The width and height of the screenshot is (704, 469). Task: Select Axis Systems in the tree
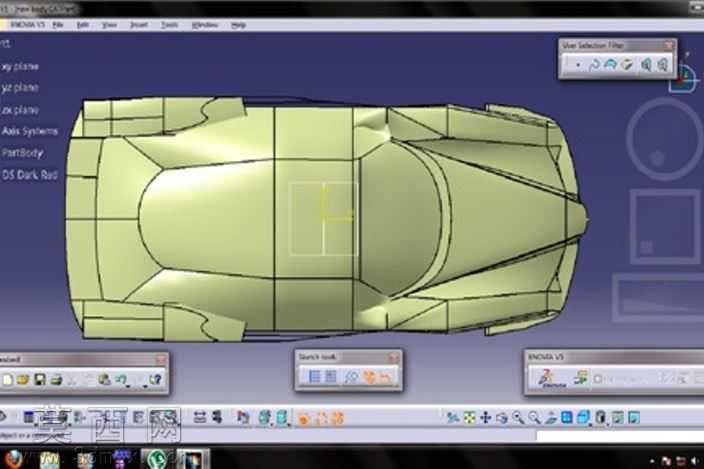click(30, 131)
